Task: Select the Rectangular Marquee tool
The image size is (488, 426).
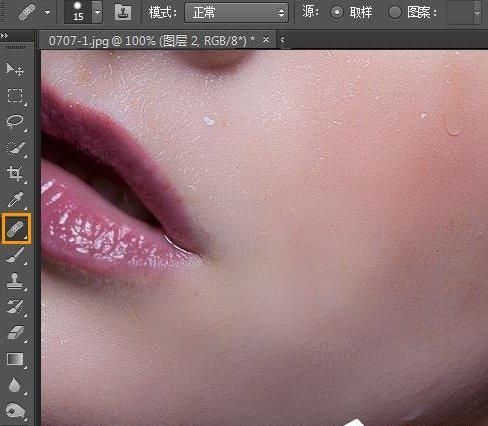Action: point(15,96)
